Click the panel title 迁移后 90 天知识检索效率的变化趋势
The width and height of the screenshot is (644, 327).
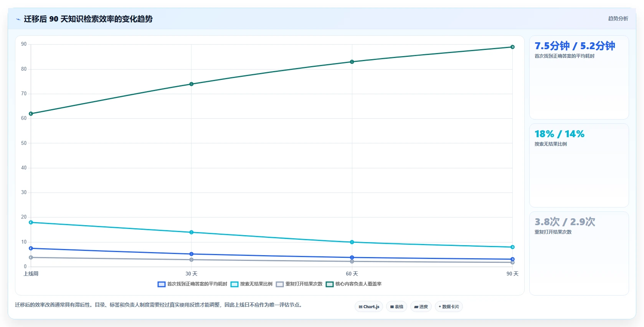point(88,19)
